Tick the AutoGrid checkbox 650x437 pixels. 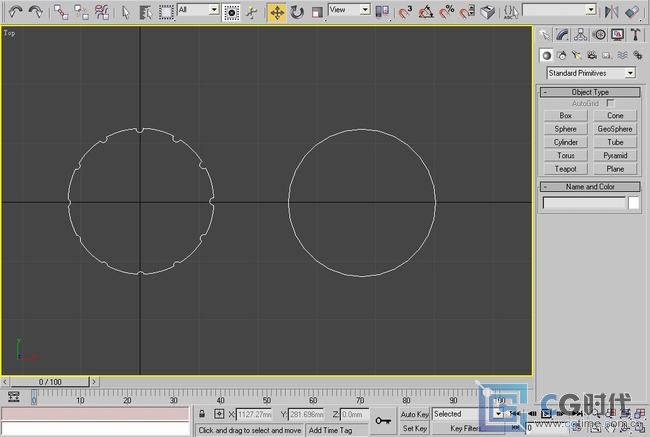point(610,103)
